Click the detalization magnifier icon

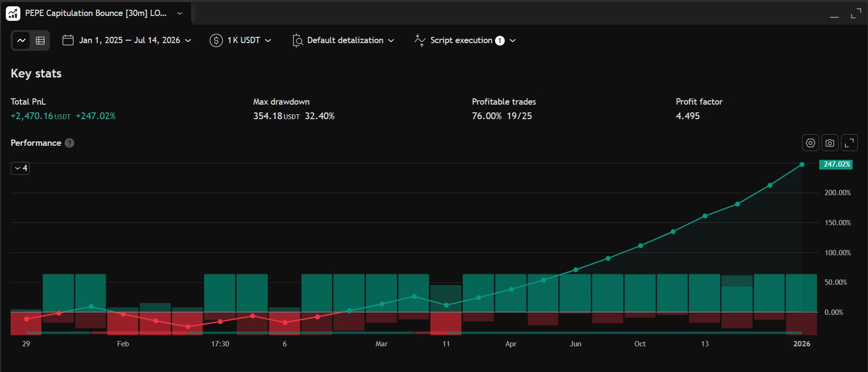[297, 41]
